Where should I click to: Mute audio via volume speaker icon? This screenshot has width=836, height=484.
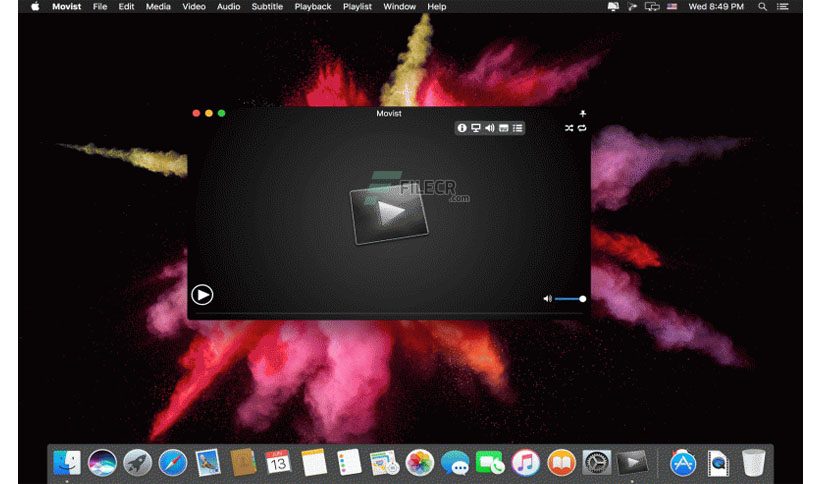pyautogui.click(x=547, y=299)
